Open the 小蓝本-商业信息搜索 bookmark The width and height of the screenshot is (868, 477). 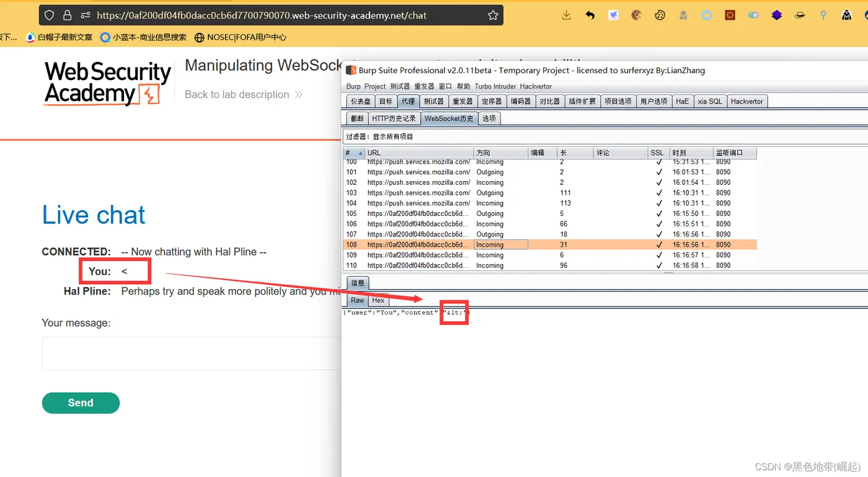point(143,37)
